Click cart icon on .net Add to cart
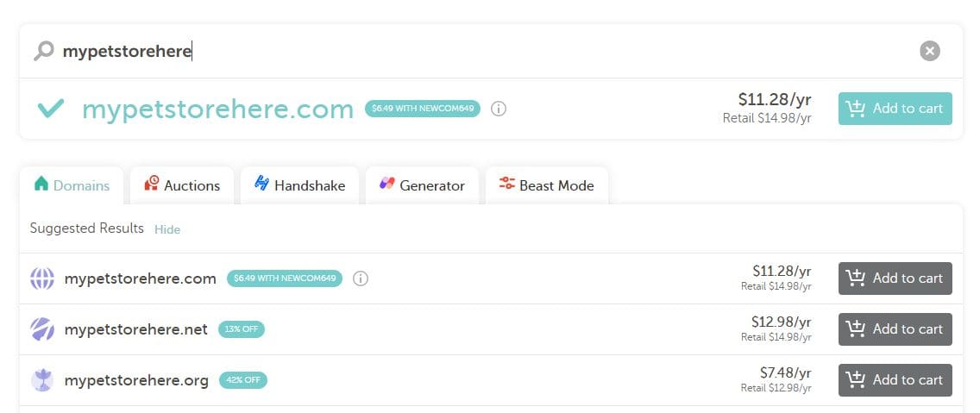Image resolution: width=980 pixels, height=413 pixels. pyautogui.click(x=855, y=328)
